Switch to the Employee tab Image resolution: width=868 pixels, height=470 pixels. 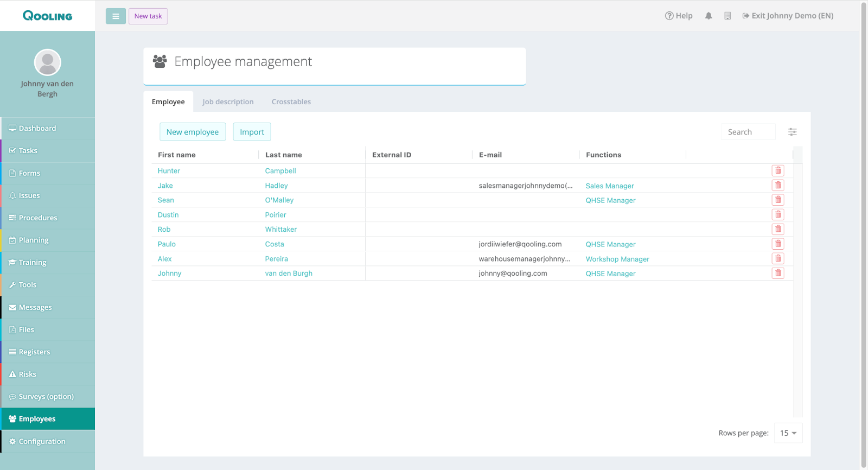(168, 101)
